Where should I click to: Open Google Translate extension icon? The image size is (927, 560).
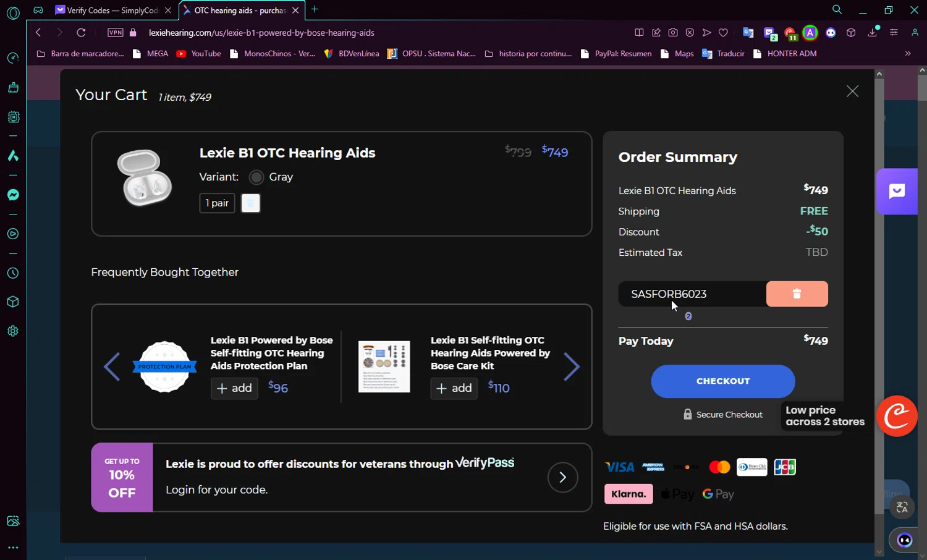(748, 32)
